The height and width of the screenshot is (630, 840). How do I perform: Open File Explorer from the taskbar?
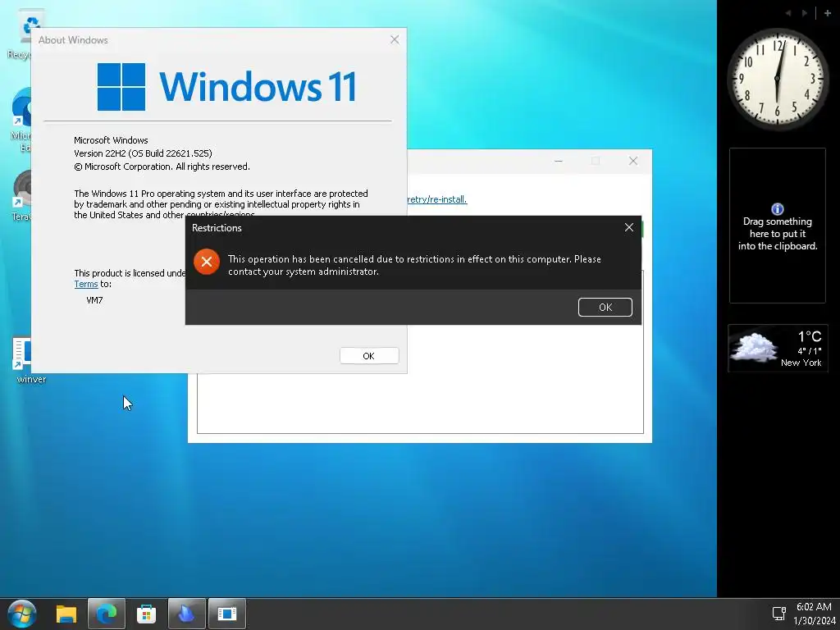[66, 614]
